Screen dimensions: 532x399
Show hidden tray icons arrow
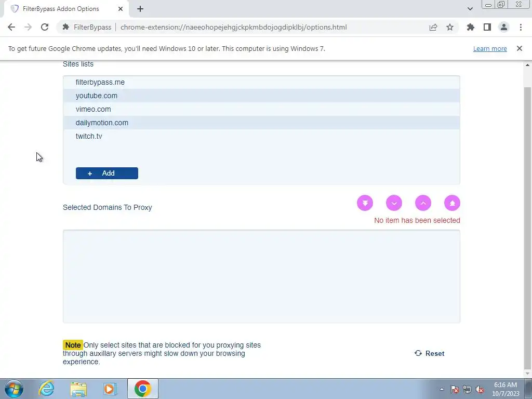click(442, 389)
